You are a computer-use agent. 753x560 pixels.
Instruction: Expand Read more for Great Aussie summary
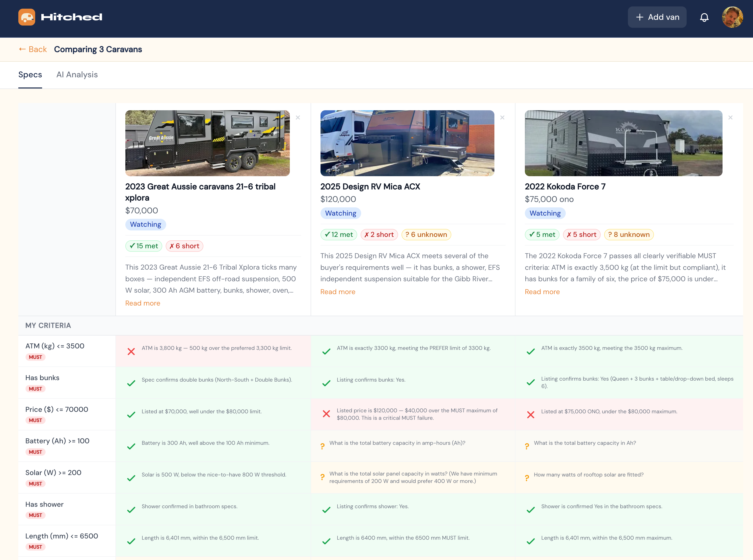click(143, 303)
